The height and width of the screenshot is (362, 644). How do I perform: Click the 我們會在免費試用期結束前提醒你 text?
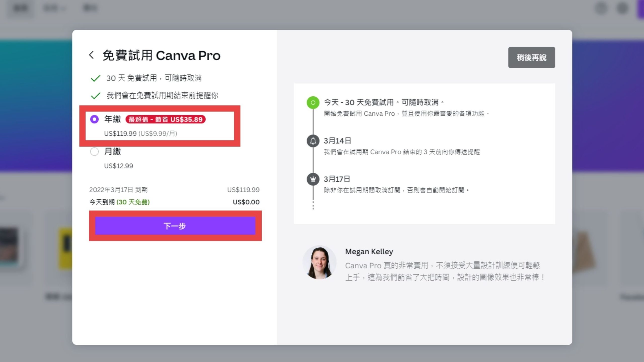(163, 96)
